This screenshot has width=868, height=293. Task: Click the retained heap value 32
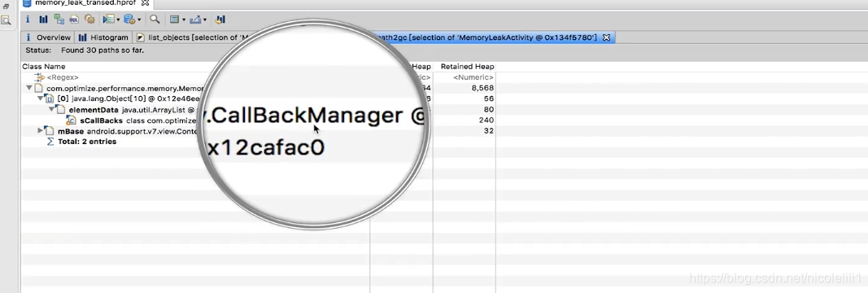489,131
